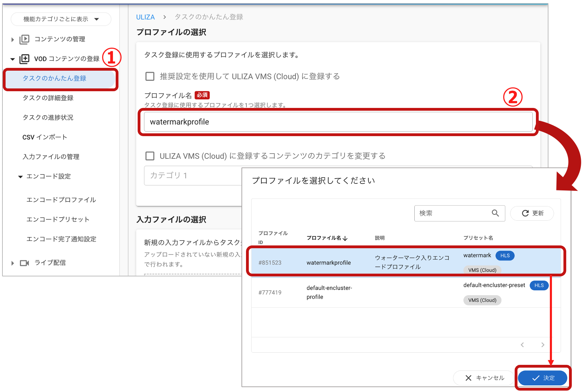584x392 pixels.
Task: Enable 推奨設定を使用して ULIZA VMS checkbox
Action: click(x=150, y=76)
